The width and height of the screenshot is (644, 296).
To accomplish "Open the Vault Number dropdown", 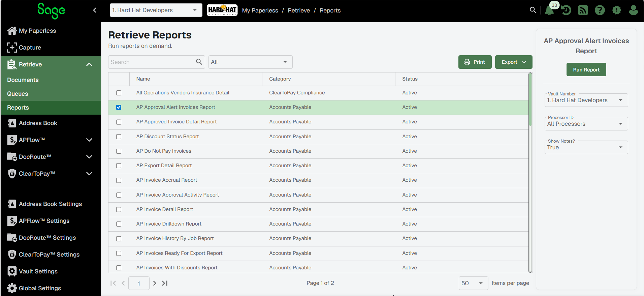I will click(x=586, y=100).
